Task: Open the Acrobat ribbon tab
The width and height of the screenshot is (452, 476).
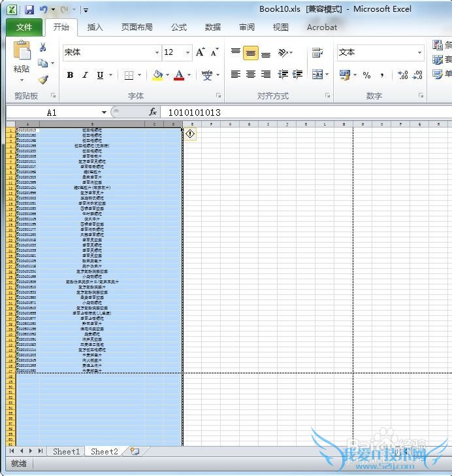Action: coord(322,27)
